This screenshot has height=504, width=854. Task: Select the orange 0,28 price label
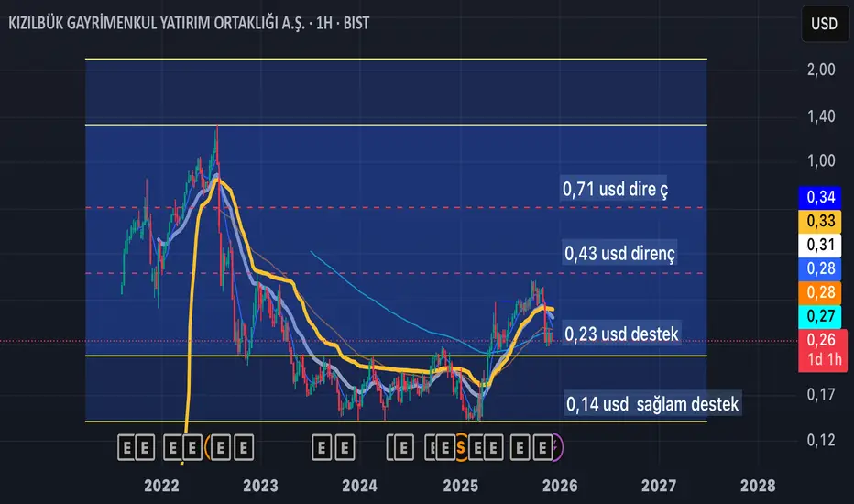(x=820, y=292)
